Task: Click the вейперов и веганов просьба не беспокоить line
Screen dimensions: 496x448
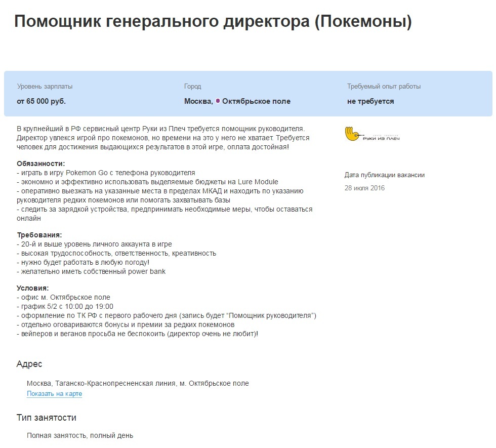Action: (137, 334)
